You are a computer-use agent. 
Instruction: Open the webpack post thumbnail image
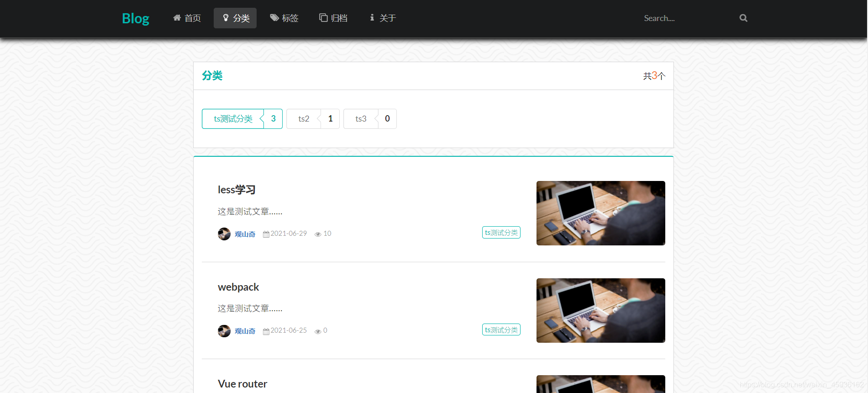click(601, 310)
